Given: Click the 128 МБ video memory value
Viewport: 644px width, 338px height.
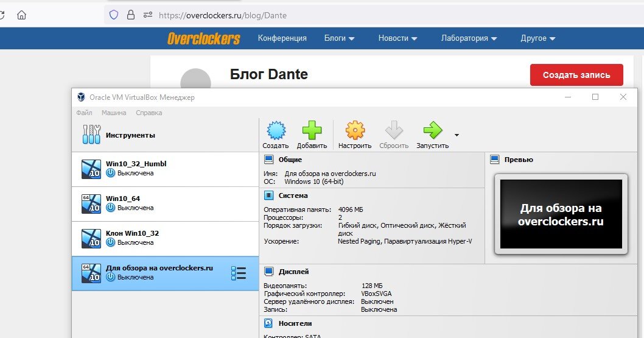Looking at the screenshot, I should pos(372,286).
